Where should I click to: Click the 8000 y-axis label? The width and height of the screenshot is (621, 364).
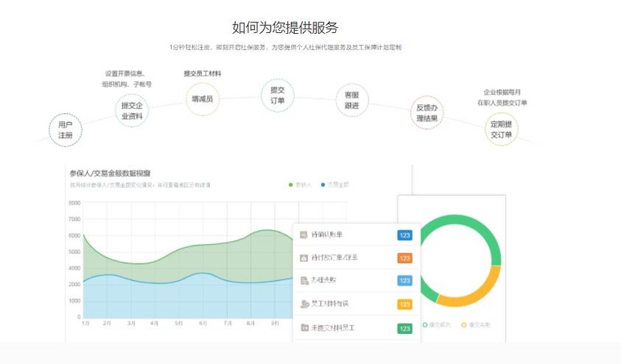(74, 203)
